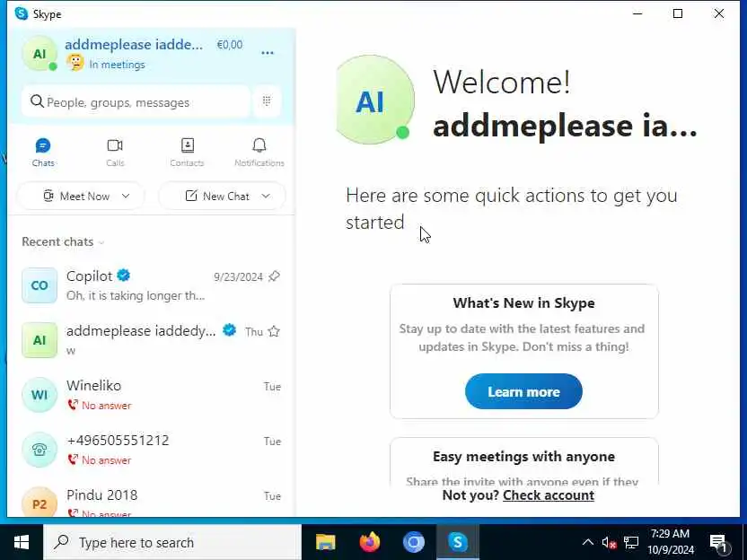Image resolution: width=747 pixels, height=560 pixels.
Task: Open the Wineliko chat
Action: pyautogui.click(x=151, y=395)
